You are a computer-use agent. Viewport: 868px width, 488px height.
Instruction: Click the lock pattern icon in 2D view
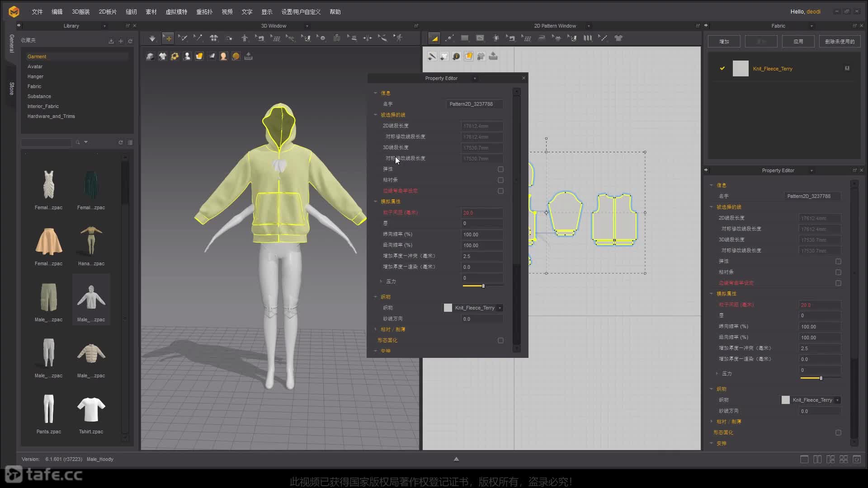tap(481, 56)
